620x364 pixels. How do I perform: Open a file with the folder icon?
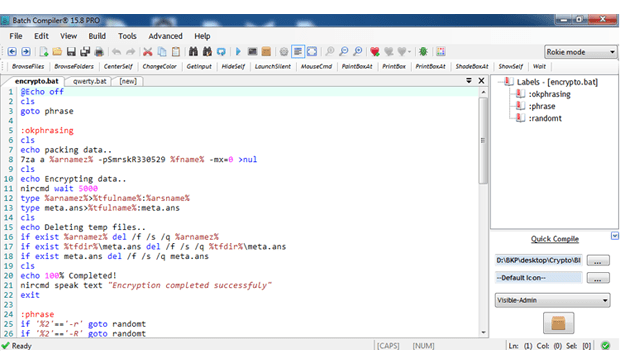pyautogui.click(x=57, y=52)
